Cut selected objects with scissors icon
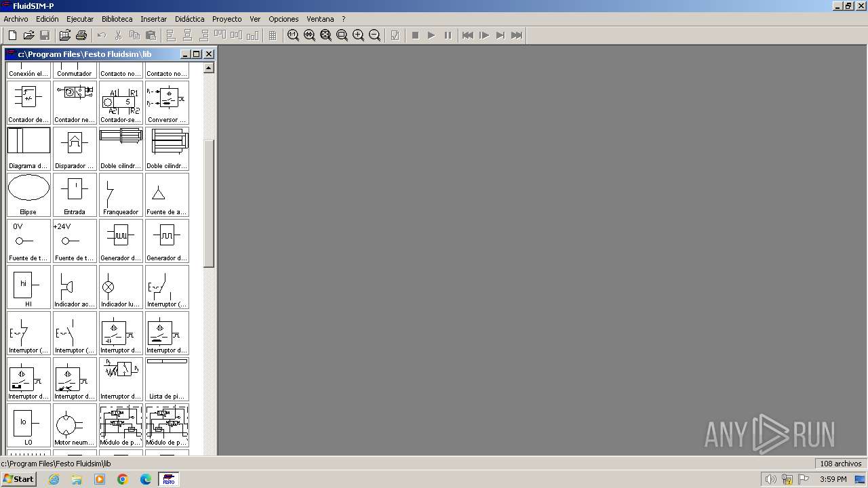The width and height of the screenshot is (868, 488). coord(118,35)
